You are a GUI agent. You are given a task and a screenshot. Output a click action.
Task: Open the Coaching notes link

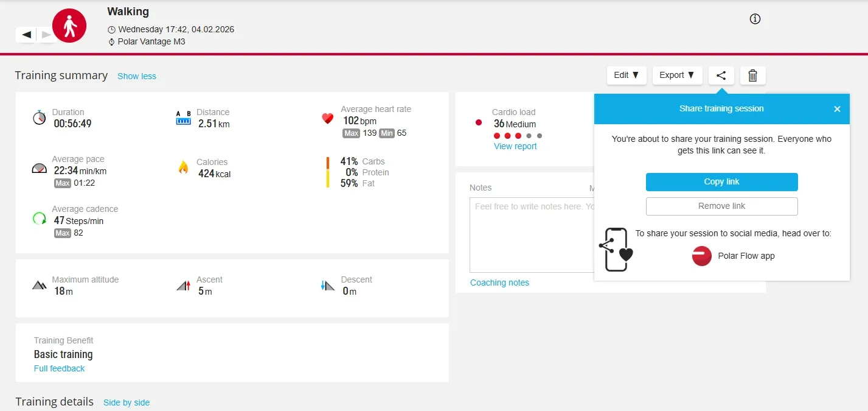pyautogui.click(x=499, y=283)
